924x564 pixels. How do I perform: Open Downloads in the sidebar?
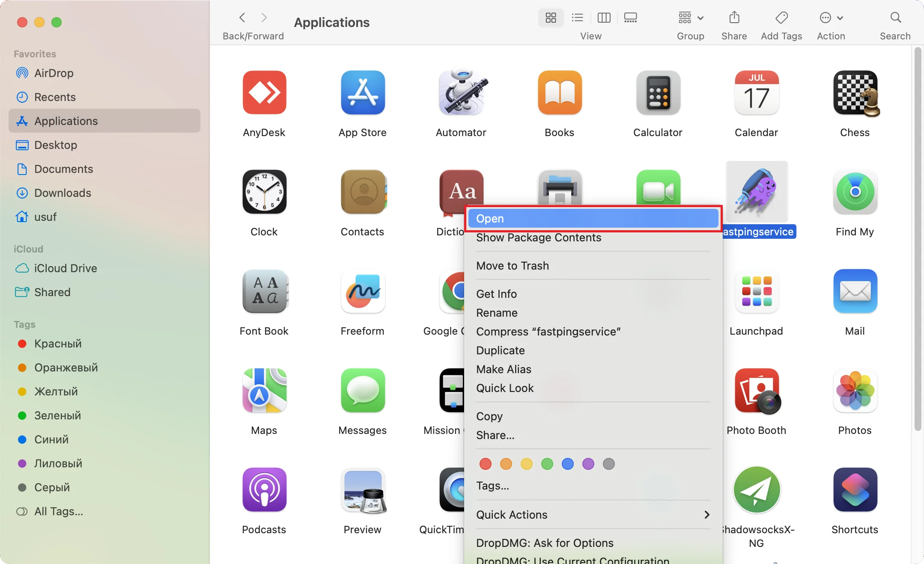tap(63, 193)
